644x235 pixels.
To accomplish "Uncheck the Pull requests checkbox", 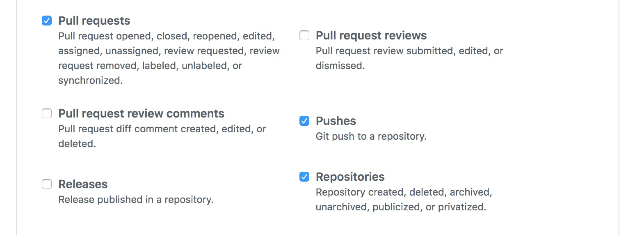I will coord(47,21).
